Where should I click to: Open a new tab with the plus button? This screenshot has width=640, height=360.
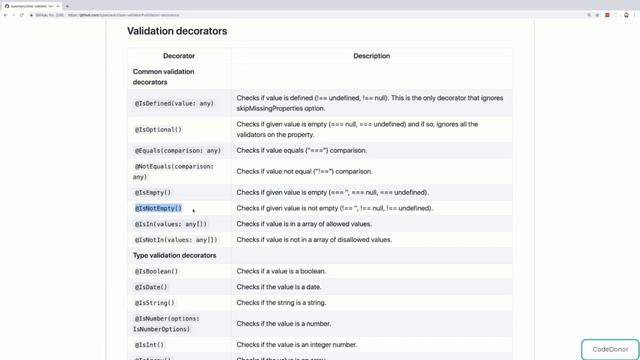[x=67, y=6]
